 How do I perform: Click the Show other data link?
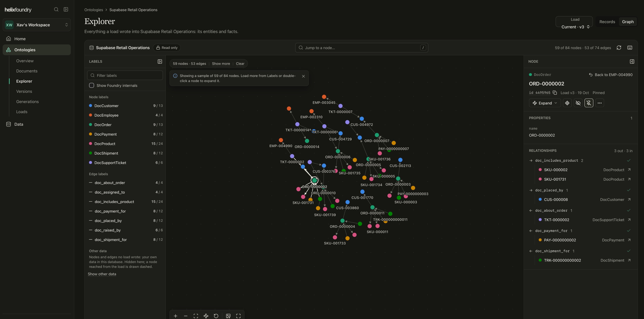point(102,274)
